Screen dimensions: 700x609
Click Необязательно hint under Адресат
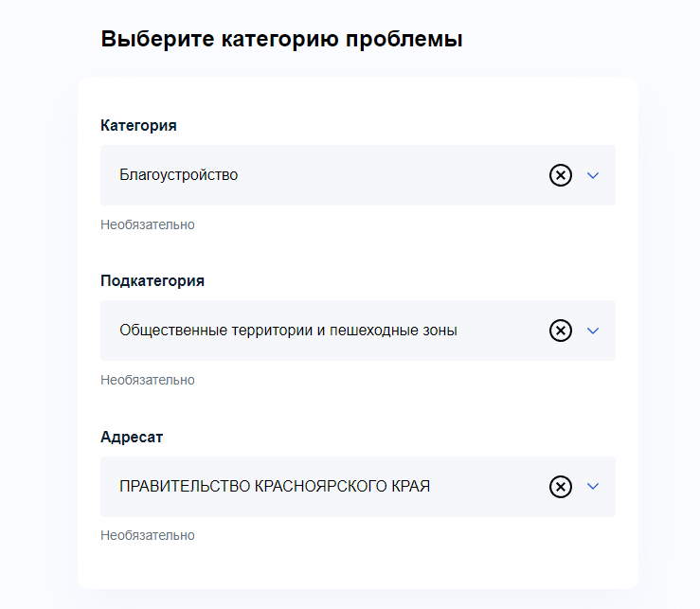(x=148, y=535)
